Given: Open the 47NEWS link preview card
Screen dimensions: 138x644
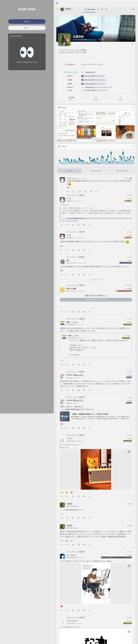Looking at the screenshot, I should pyautogui.click(x=96, y=416).
